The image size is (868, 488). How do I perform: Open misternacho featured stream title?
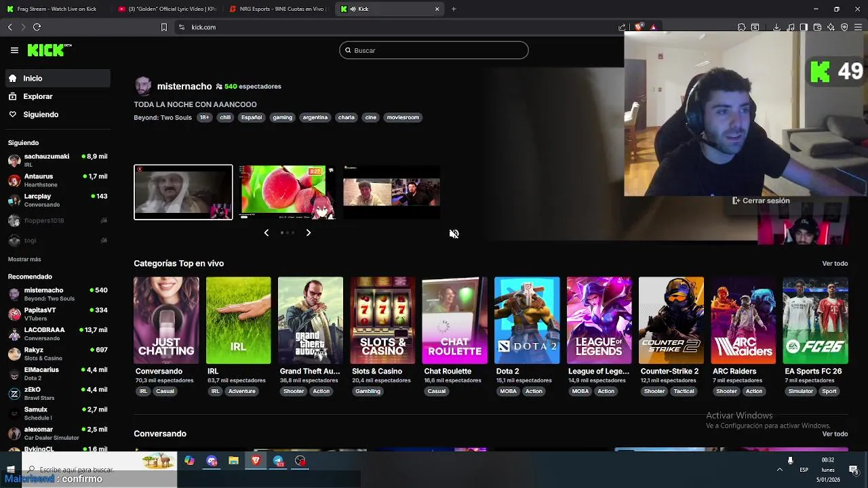click(x=184, y=86)
